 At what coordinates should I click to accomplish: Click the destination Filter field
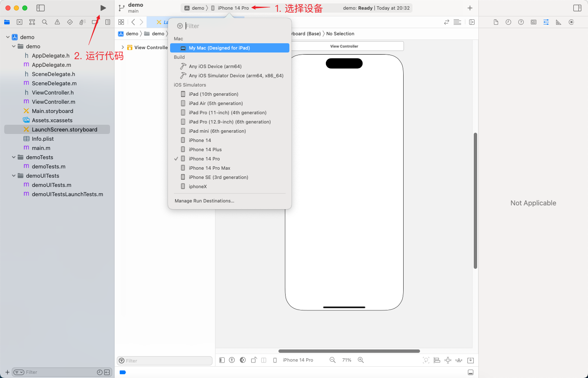click(x=230, y=26)
